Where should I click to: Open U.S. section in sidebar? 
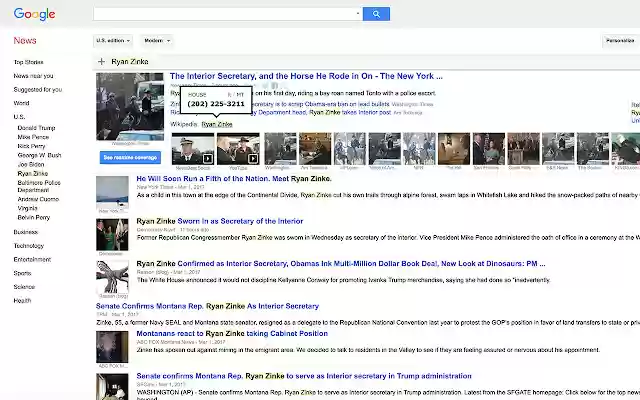click(19, 117)
